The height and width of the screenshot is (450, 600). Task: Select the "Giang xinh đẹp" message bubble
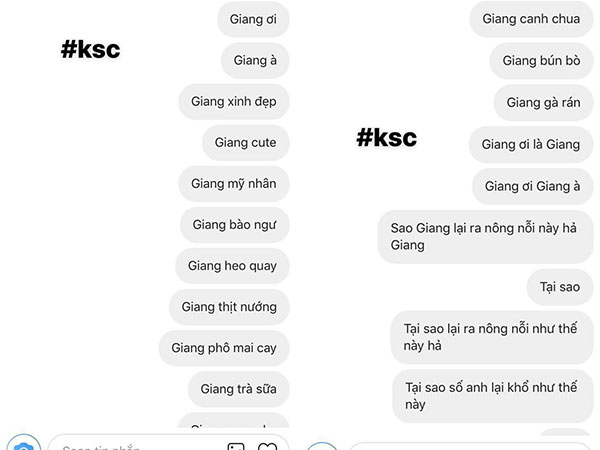click(234, 101)
